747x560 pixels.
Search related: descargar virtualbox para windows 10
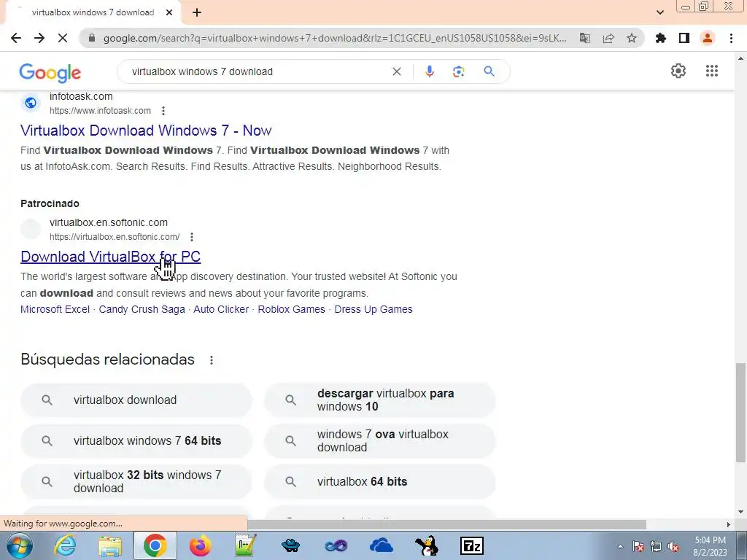(x=380, y=400)
